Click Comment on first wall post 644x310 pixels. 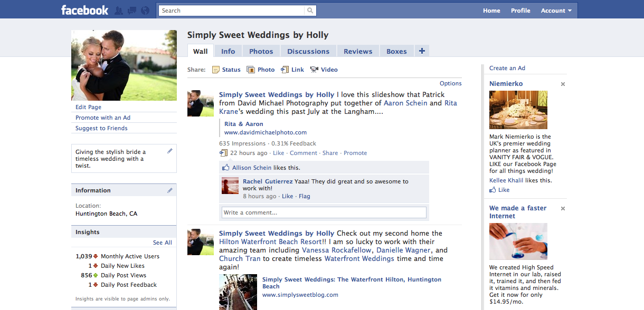(x=304, y=153)
